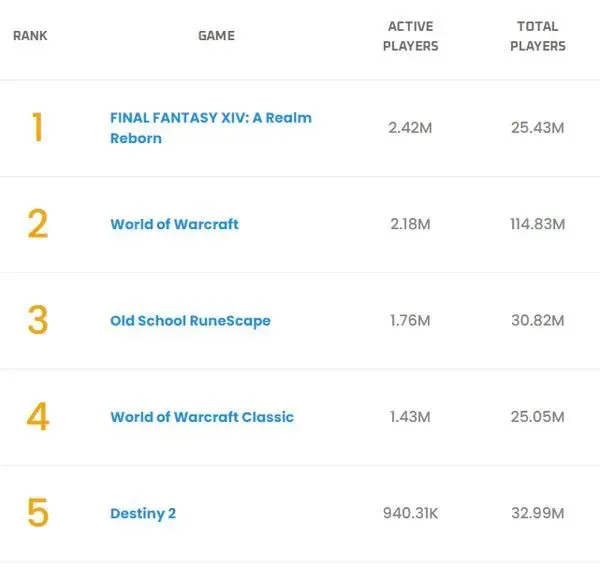Click the rank number 1
This screenshot has height=567, width=600.
coord(37,128)
